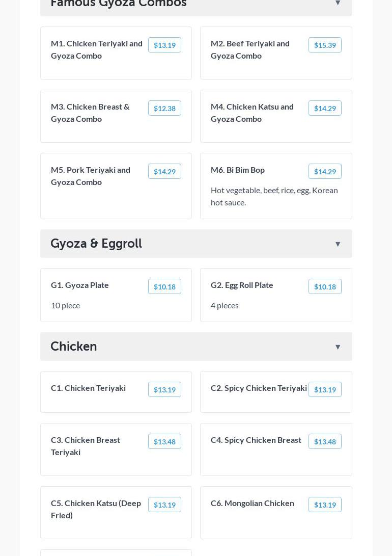Click the C1. Chicken Teriyaki price tag
The height and width of the screenshot is (556, 392).
(164, 390)
